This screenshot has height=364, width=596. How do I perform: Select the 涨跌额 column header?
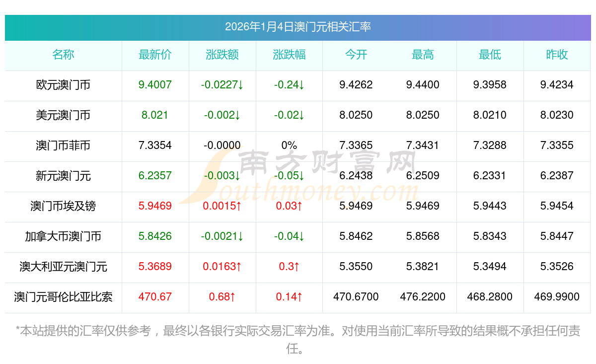click(x=222, y=55)
